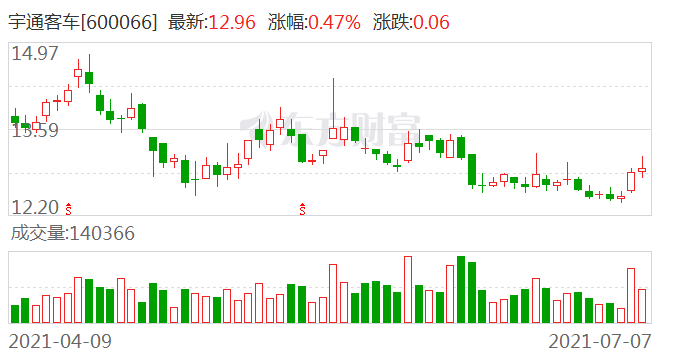The image size is (688, 360).
Task: Click the tallest green volume bar
Action: [x=461, y=290]
